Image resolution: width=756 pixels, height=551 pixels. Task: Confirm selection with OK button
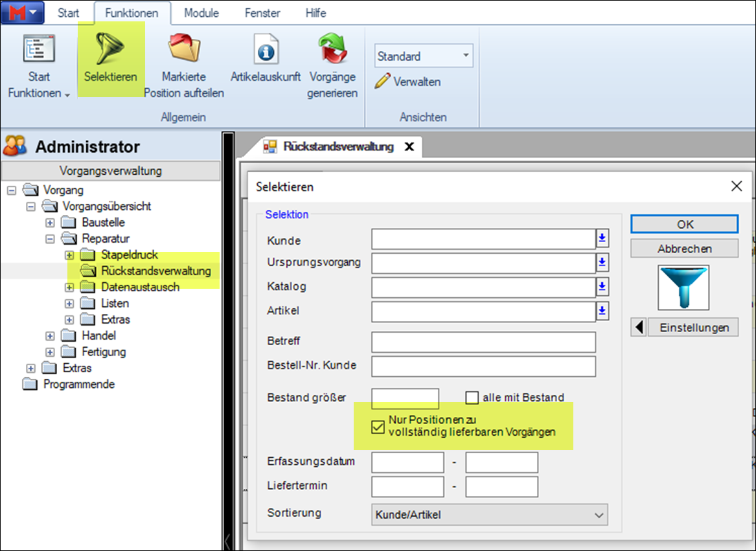[x=684, y=224]
